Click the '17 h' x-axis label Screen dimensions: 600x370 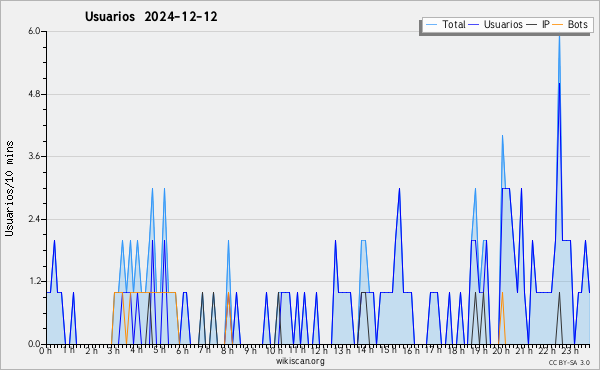pyautogui.click(x=433, y=350)
